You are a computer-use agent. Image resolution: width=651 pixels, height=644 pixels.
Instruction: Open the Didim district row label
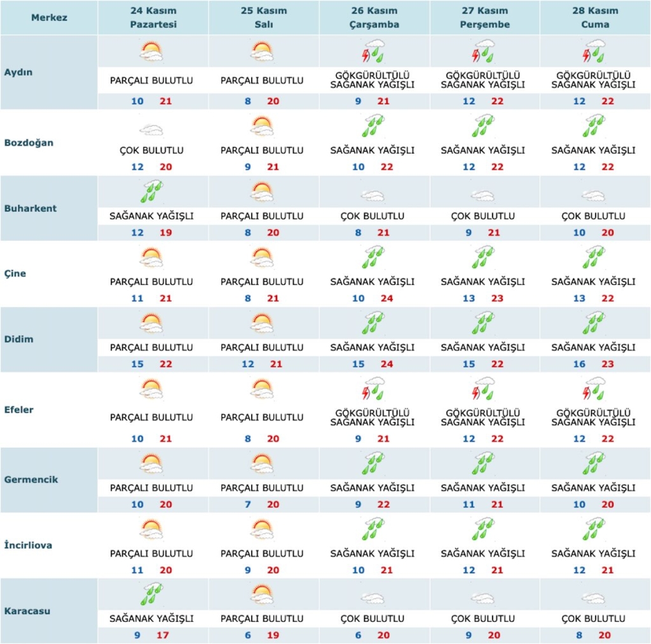coord(21,339)
